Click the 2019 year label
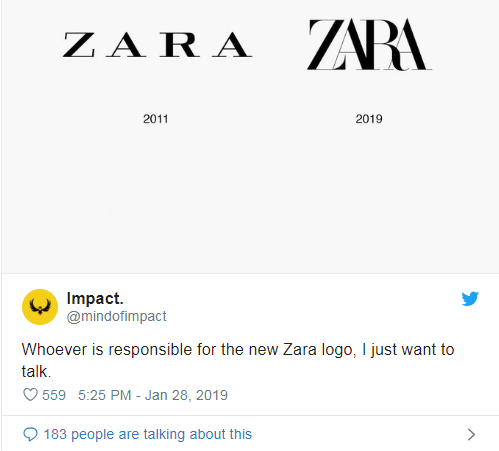 pyautogui.click(x=369, y=119)
